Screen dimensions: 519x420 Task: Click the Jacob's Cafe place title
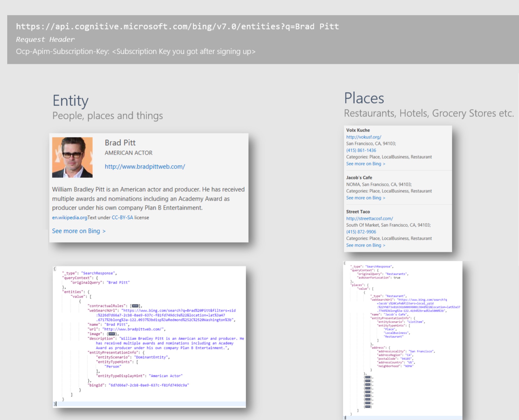(x=359, y=178)
